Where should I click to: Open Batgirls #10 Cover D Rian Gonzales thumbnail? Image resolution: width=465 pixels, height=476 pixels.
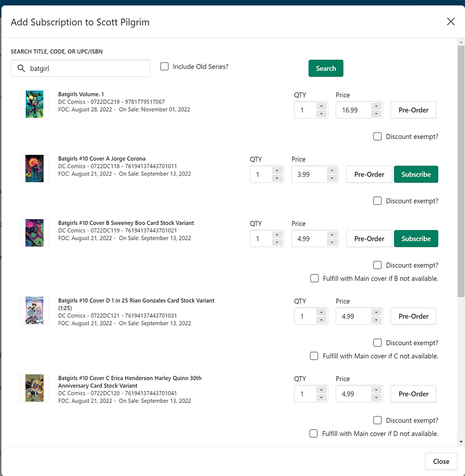[34, 311]
